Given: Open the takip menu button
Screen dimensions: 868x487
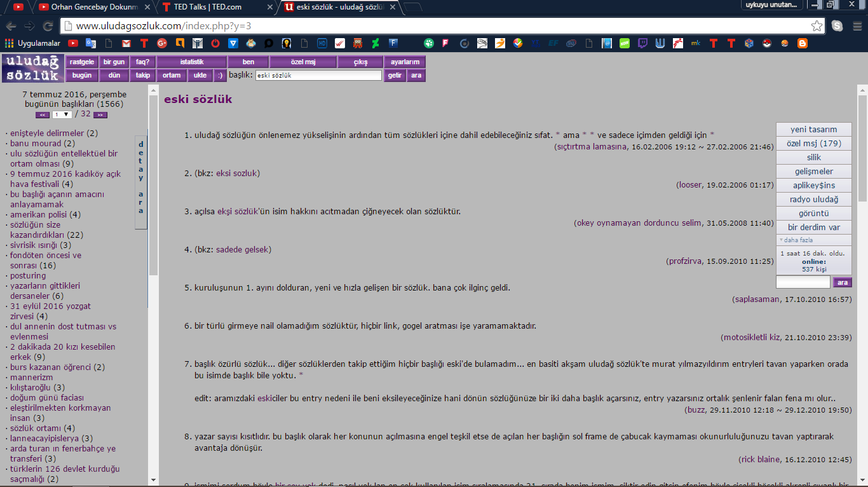Looking at the screenshot, I should click(143, 75).
